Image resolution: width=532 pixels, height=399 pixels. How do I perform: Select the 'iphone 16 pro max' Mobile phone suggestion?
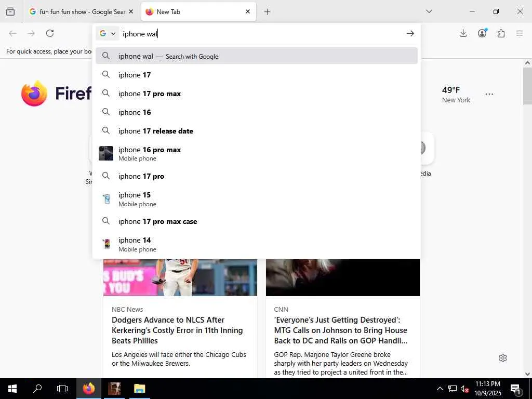257,153
